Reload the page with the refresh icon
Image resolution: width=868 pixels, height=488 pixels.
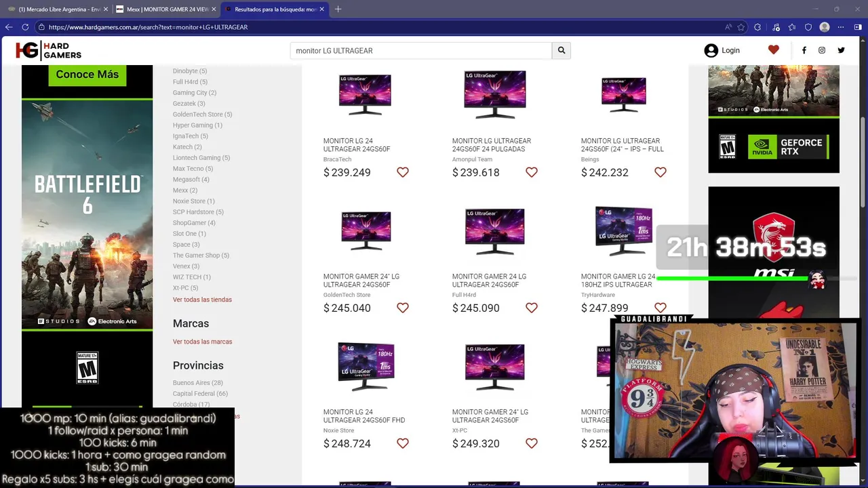tap(25, 27)
